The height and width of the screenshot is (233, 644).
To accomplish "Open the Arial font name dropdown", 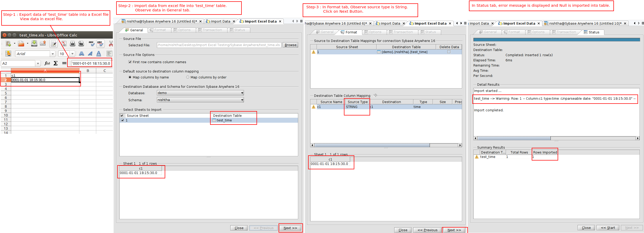I will pyautogui.click(x=53, y=54).
